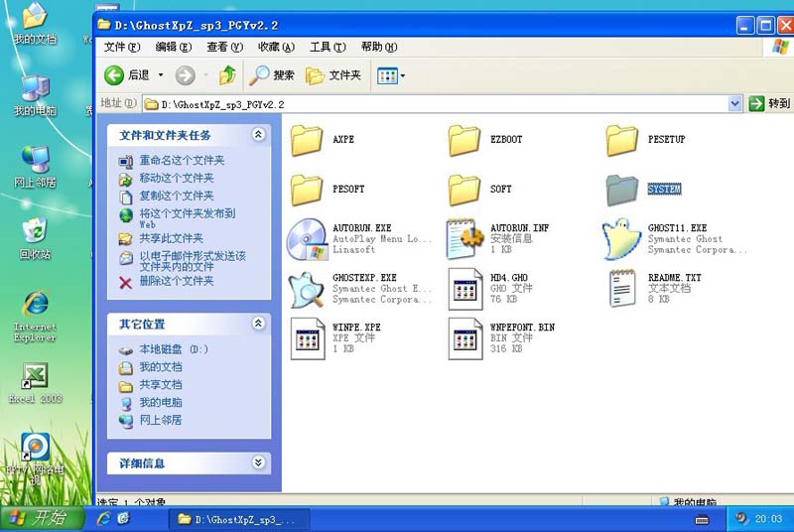
Task: Select the WINPE.XPE file icon
Action: tap(308, 338)
